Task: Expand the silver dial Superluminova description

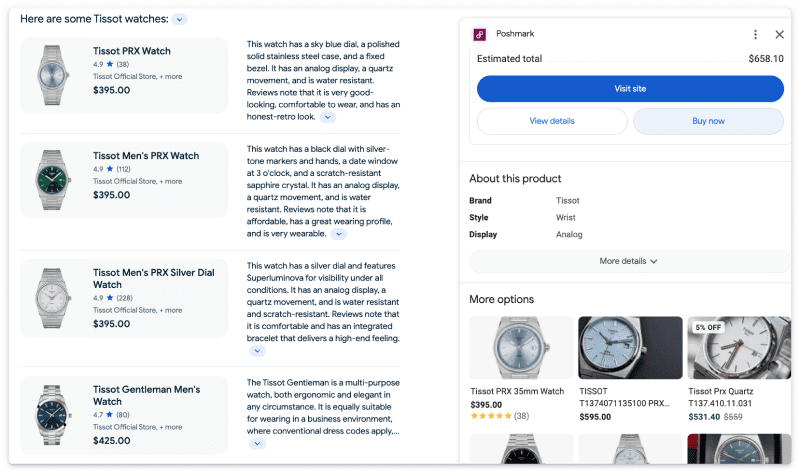Action: point(257,351)
